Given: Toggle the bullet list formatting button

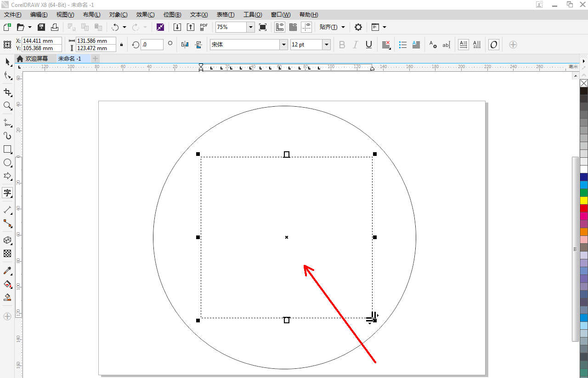Looking at the screenshot, I should point(403,45).
